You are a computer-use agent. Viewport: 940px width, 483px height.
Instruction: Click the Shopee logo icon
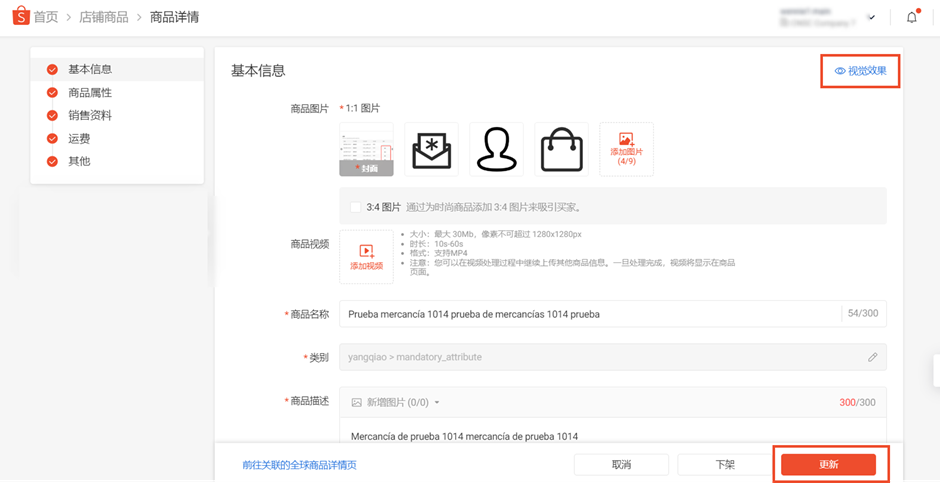point(21,16)
